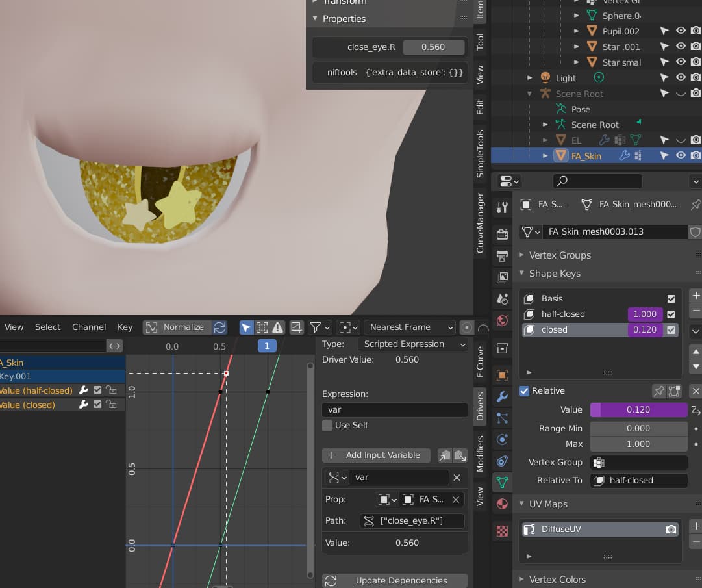Open the Key menu

125,327
